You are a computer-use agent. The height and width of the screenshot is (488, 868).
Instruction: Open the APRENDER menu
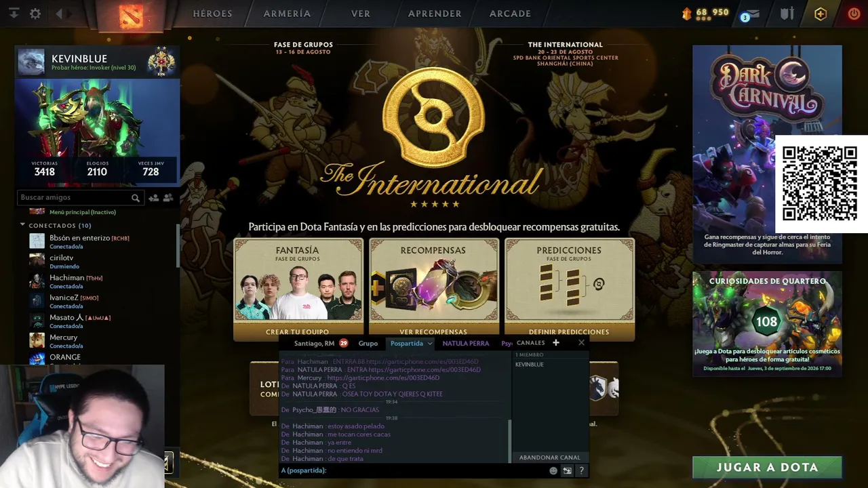click(435, 14)
